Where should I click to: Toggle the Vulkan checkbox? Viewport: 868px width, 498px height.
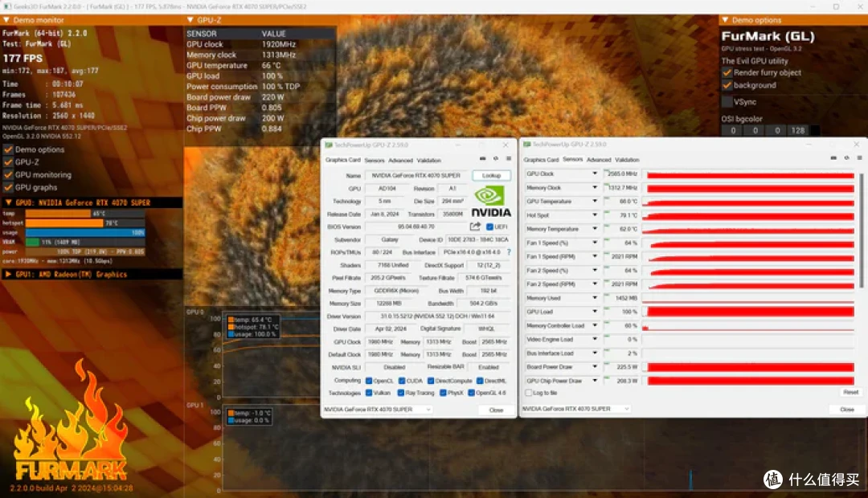click(369, 393)
